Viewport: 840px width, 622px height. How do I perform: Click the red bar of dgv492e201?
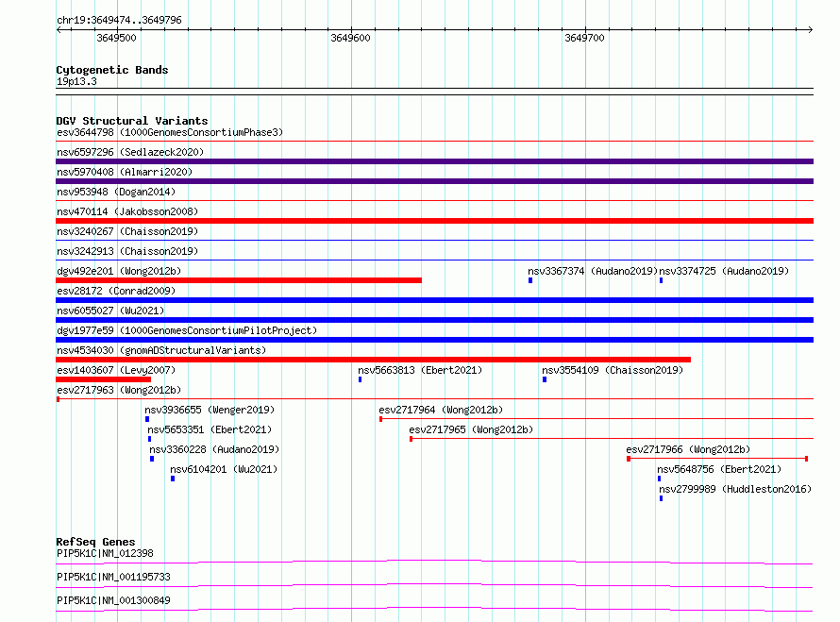[239, 280]
